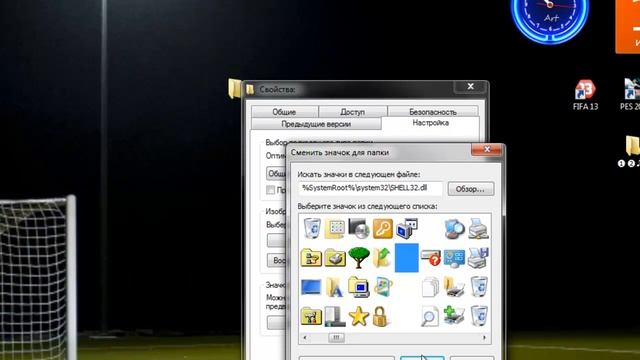This screenshot has height=360, width=640.
Task: Switch to the Доступ tab in Свойства
Action: pos(353,111)
